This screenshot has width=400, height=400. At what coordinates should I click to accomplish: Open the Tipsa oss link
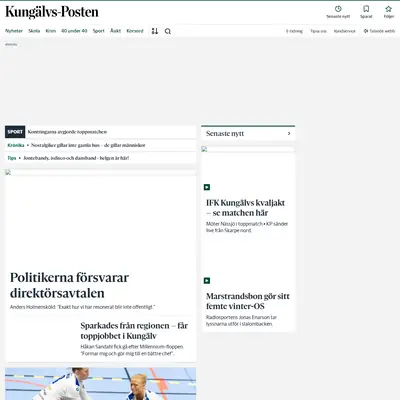pos(318,31)
